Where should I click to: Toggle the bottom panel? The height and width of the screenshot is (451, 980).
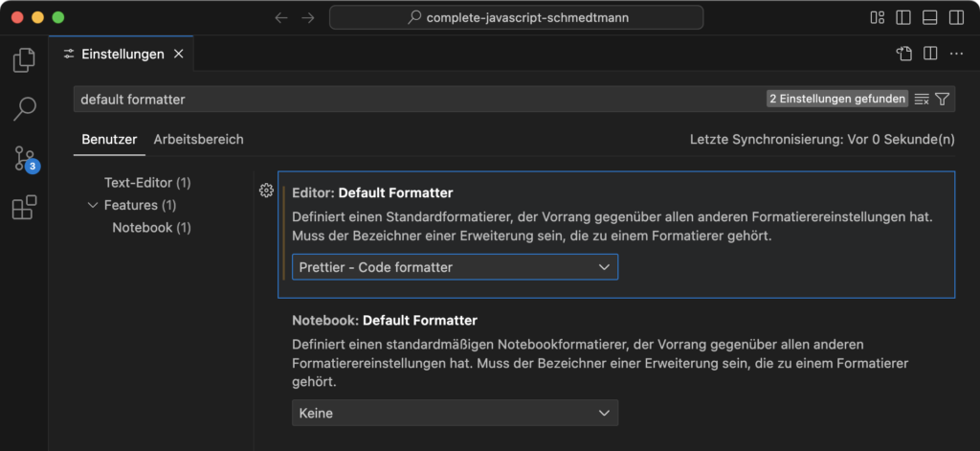click(x=930, y=17)
